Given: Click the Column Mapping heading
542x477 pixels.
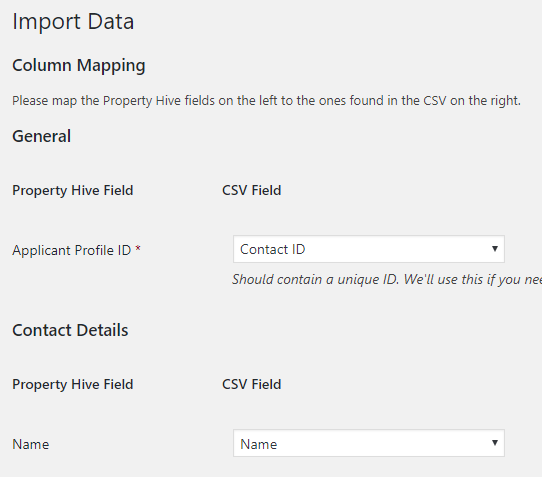Looking at the screenshot, I should tap(79, 65).
